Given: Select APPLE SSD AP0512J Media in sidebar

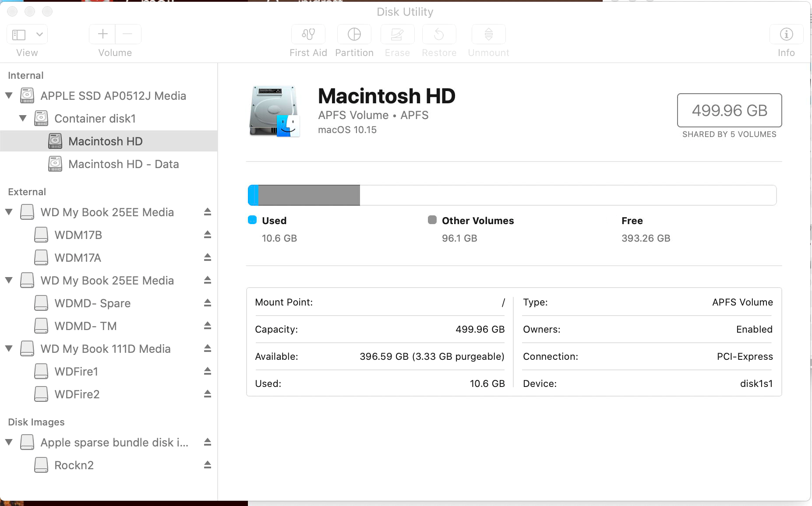Looking at the screenshot, I should (x=109, y=95).
